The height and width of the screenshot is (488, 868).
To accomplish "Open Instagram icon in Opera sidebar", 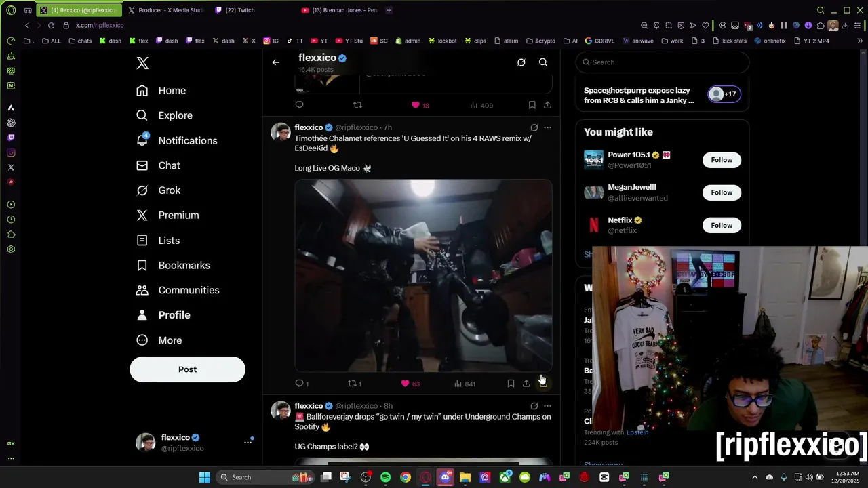I will coord(11,152).
